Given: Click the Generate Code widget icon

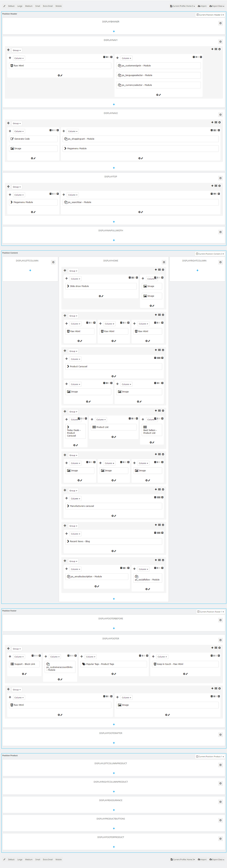Looking at the screenshot, I should [x=12, y=139].
